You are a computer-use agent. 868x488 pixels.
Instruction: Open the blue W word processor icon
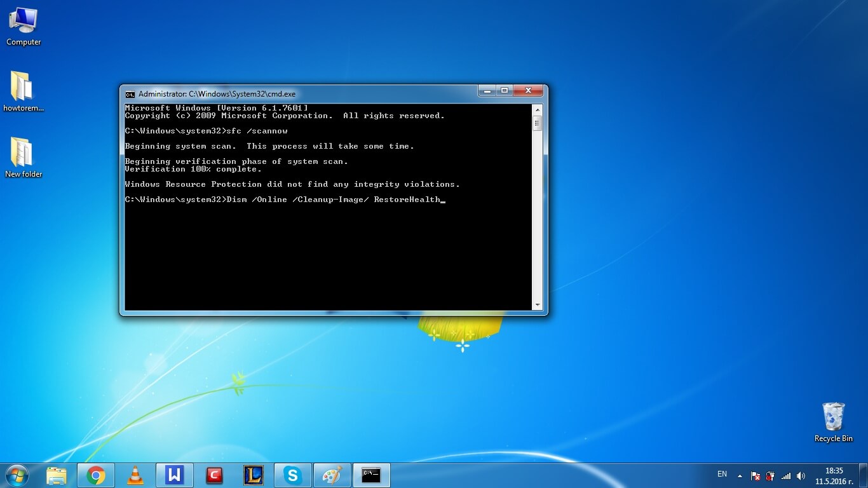pyautogui.click(x=174, y=475)
